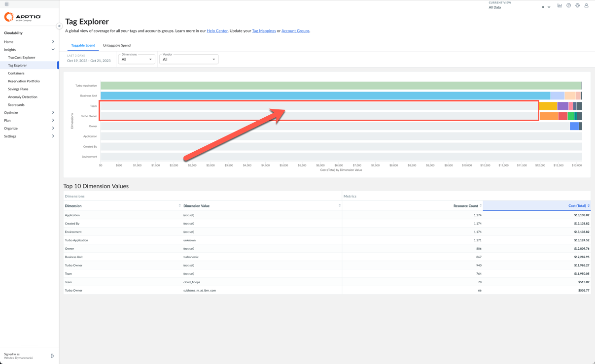Click the 'subhama_m_at_ibm_com' value cell
This screenshot has width=595, height=364.
(x=200, y=291)
